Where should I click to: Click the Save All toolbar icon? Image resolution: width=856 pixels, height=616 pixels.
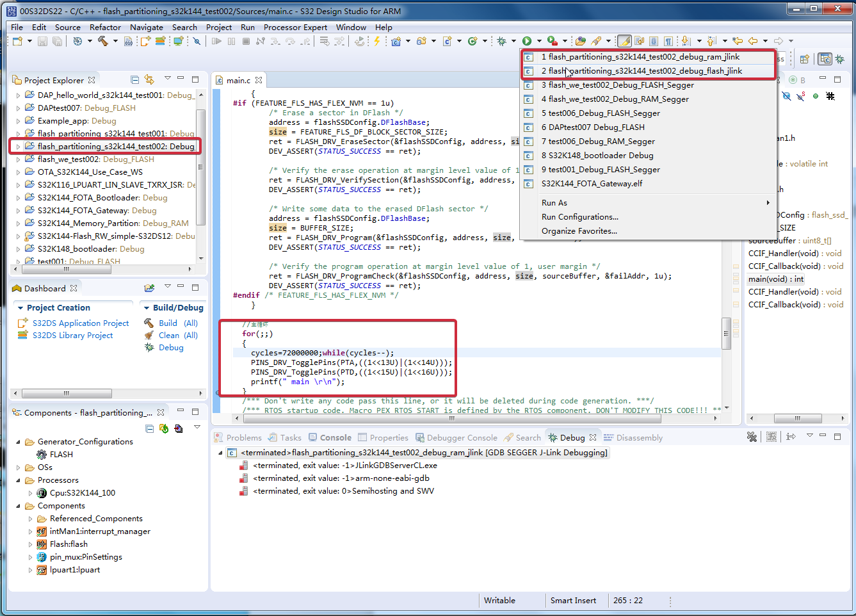pos(56,40)
